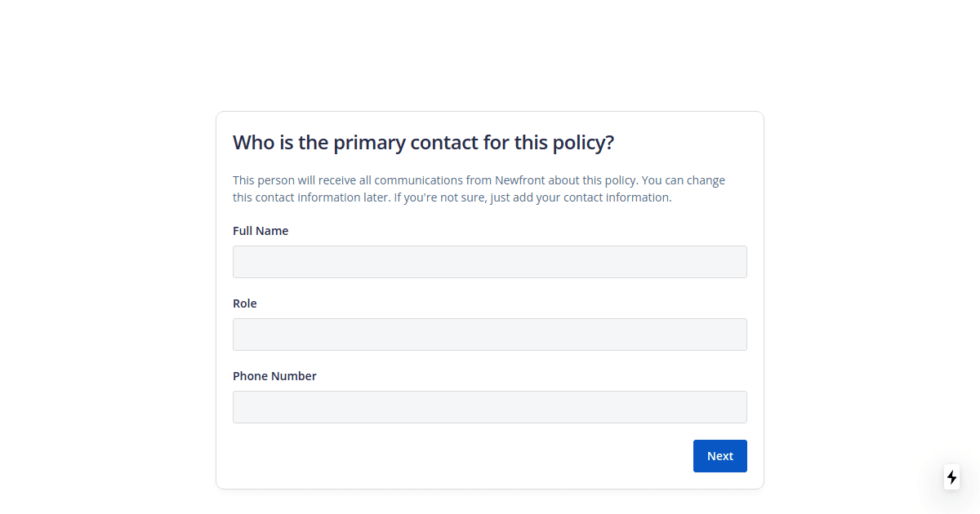The image size is (980, 514).
Task: Click the bottom-right bolt shortcut icon
Action: [951, 477]
